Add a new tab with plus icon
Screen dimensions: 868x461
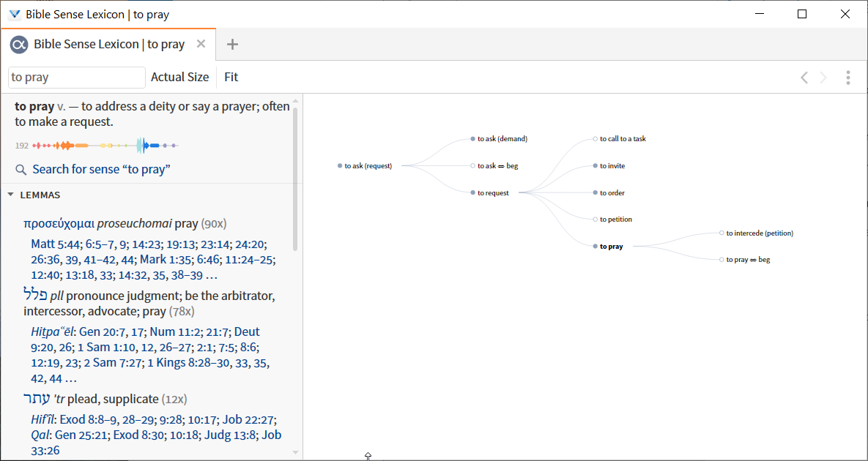point(232,44)
